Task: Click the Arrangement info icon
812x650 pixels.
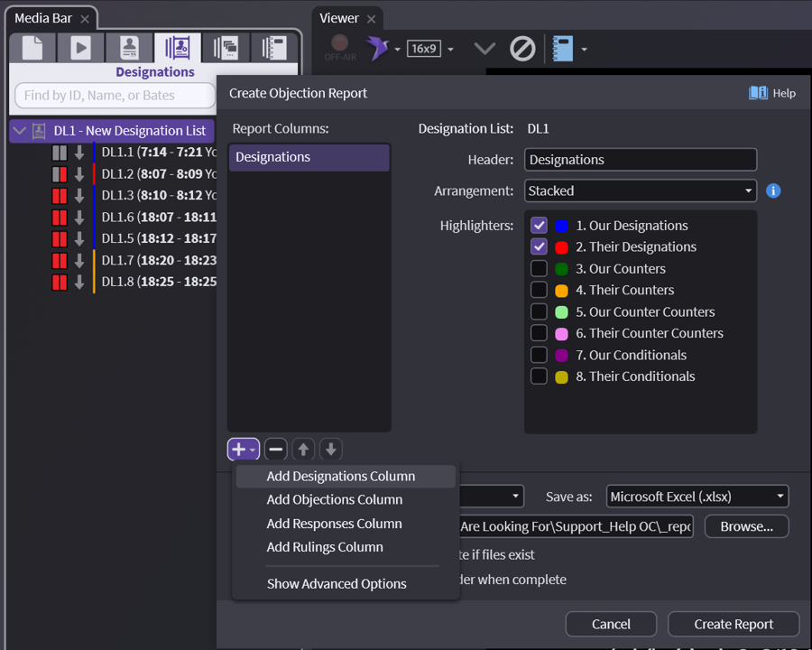Action: click(x=773, y=191)
